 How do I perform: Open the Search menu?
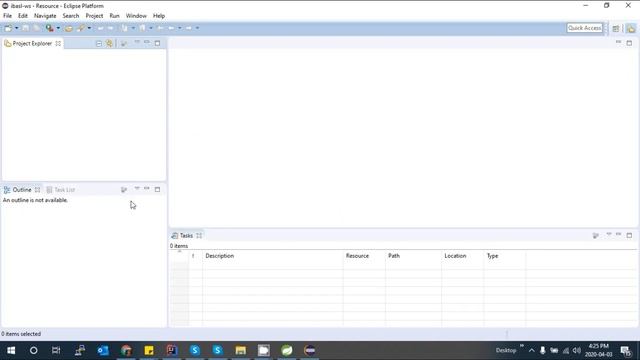(71, 16)
